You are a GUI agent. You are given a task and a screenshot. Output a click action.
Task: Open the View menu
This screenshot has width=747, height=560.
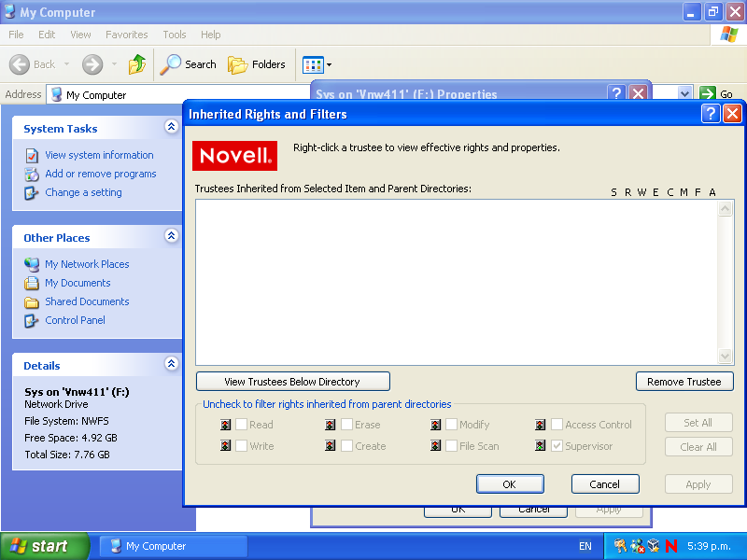click(x=80, y=35)
